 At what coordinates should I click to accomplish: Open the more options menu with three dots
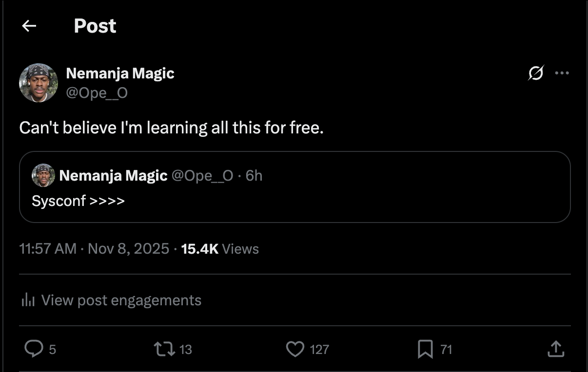[563, 73]
